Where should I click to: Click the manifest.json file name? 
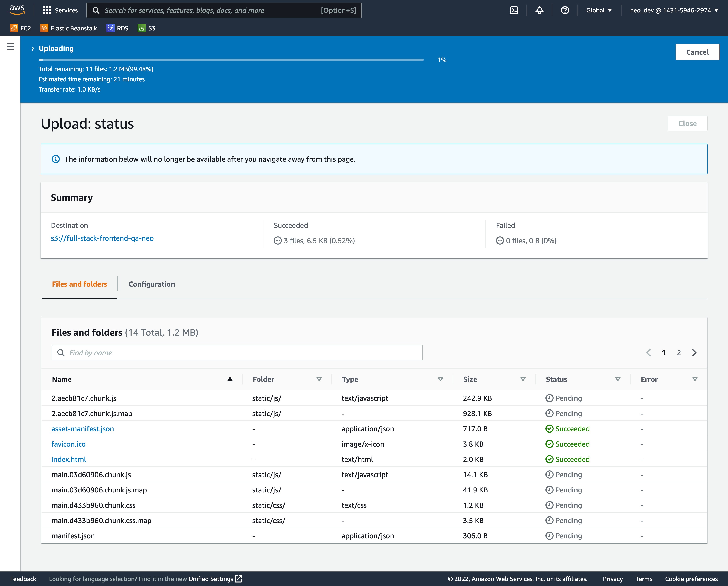tap(73, 536)
